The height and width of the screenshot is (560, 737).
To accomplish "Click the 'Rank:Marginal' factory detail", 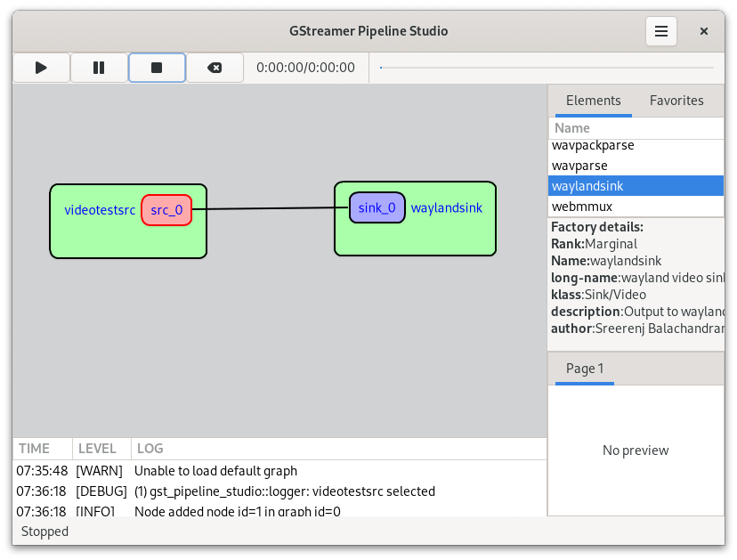I will pyautogui.click(x=594, y=244).
